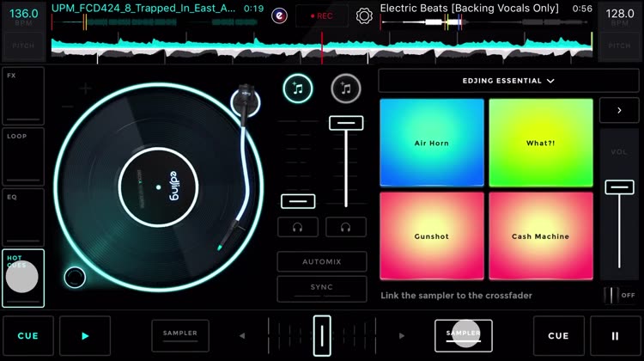Click the small round turntable knob

point(75,277)
